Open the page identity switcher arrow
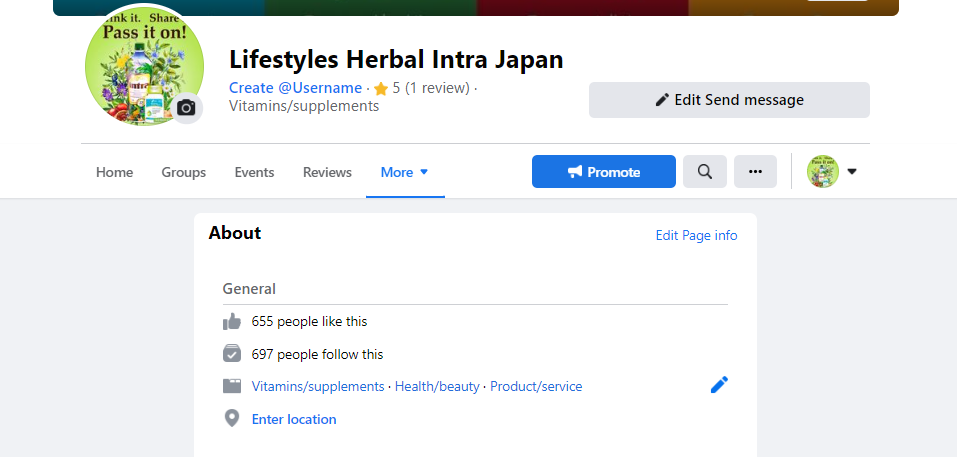 coord(852,172)
